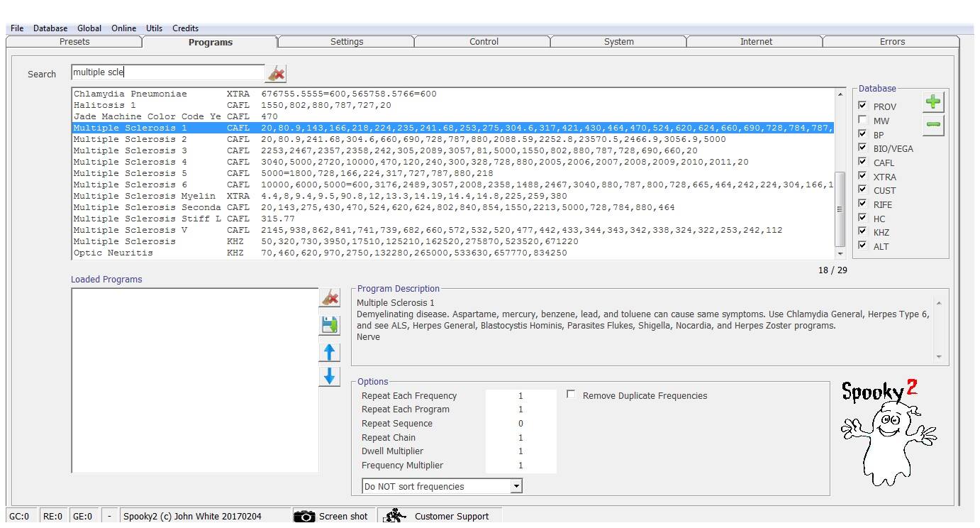
Task: Enable Remove Duplicate Frequencies checkbox
Action: (571, 395)
